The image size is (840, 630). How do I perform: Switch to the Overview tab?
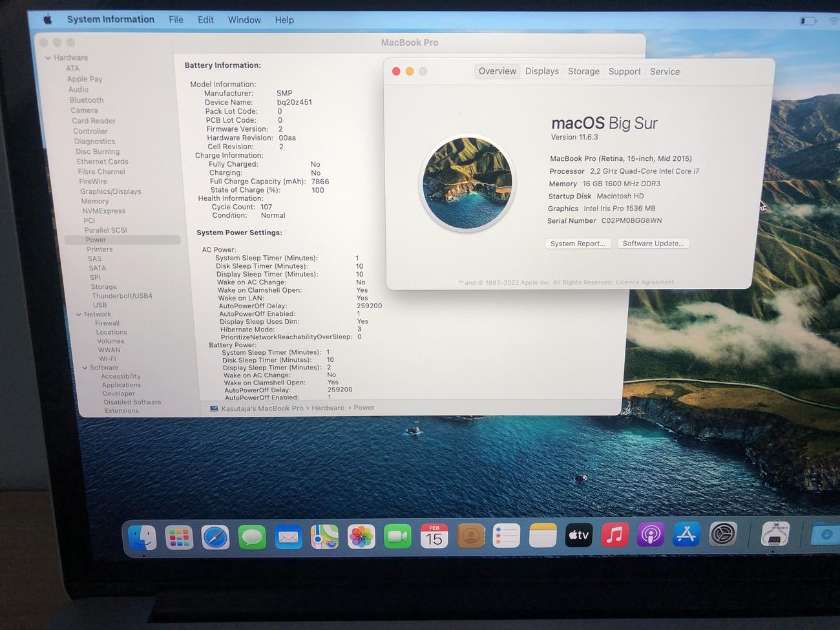point(498,71)
